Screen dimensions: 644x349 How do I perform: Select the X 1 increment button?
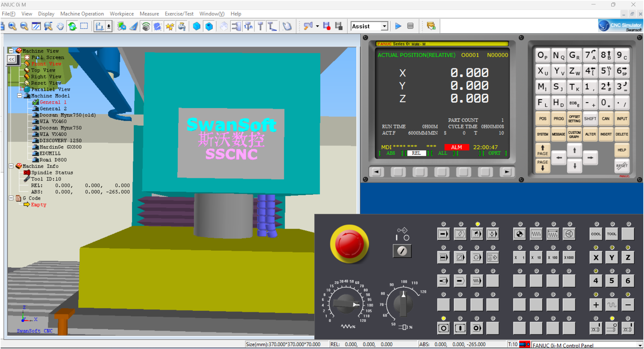click(519, 258)
